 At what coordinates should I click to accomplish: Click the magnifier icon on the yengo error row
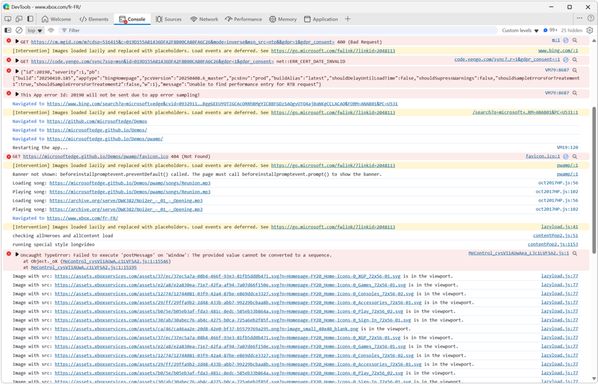pyautogui.click(x=575, y=60)
